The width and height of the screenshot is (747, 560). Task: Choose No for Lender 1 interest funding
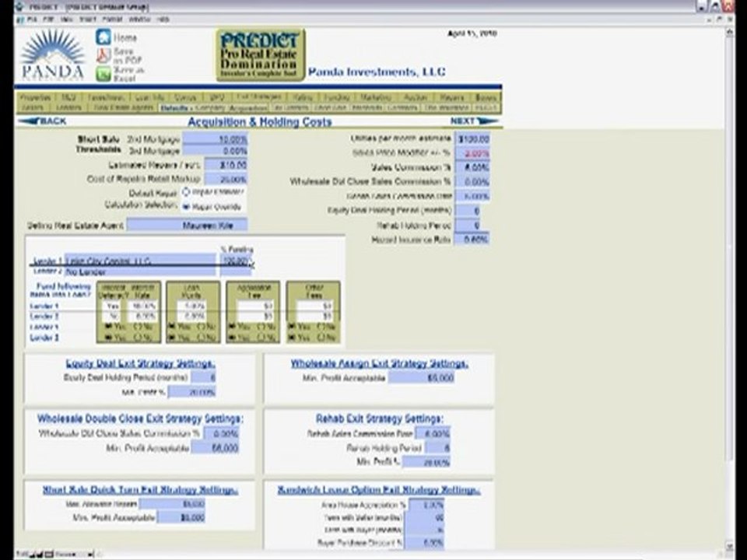pos(136,327)
